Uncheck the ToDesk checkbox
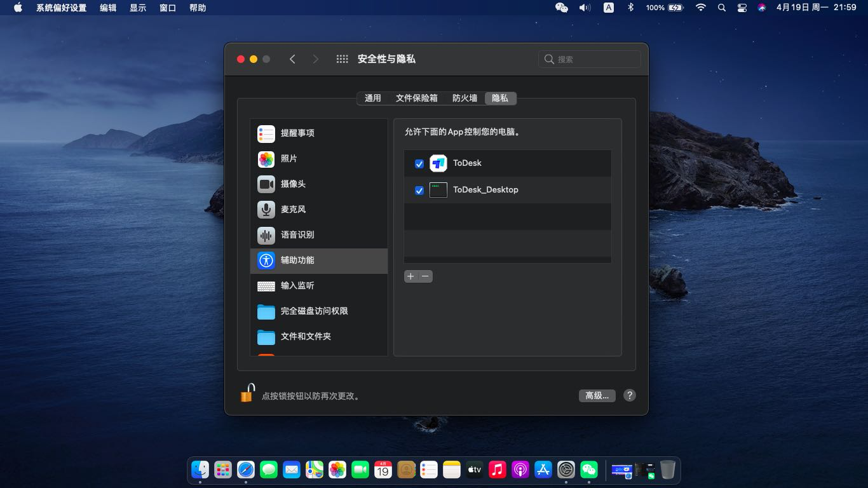Viewport: 868px width, 488px height. pos(419,164)
